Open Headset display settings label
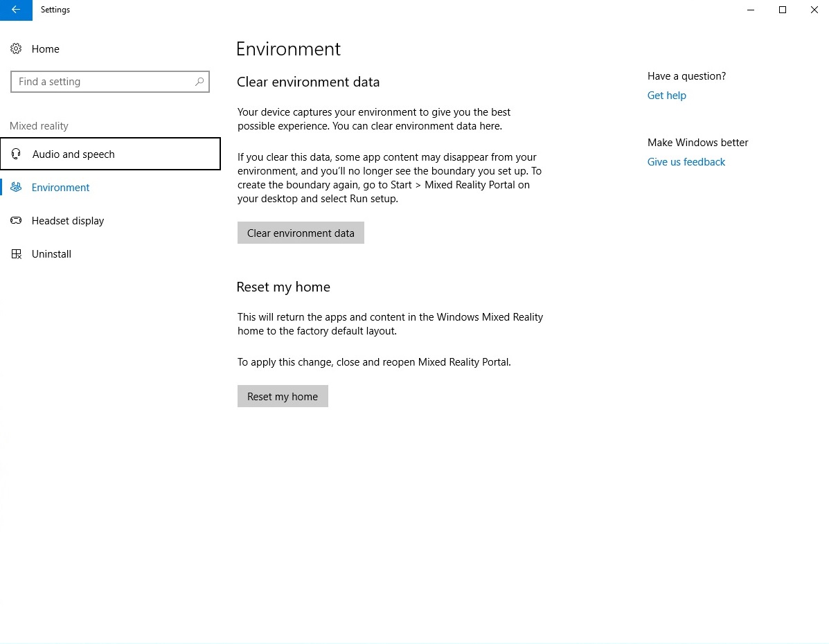 tap(68, 221)
